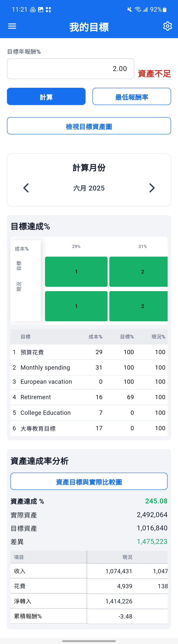Tap the Wi-Fi status icon
178x644 pixels.
click(x=138, y=10)
